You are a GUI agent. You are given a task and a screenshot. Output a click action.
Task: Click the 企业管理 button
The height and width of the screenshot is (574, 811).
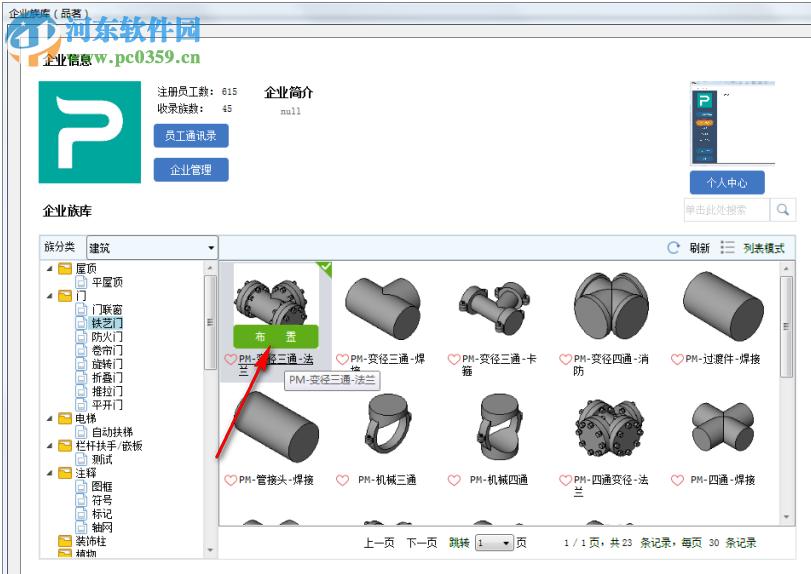(191, 170)
